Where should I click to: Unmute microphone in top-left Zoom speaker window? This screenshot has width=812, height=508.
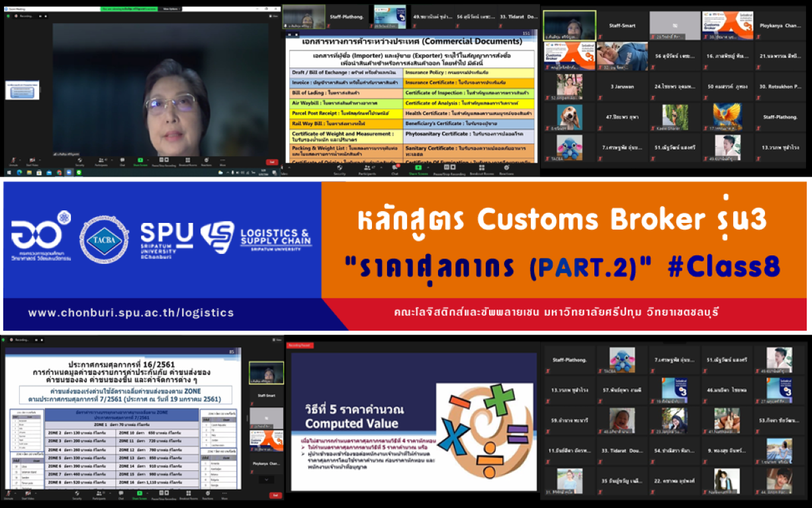(12, 161)
